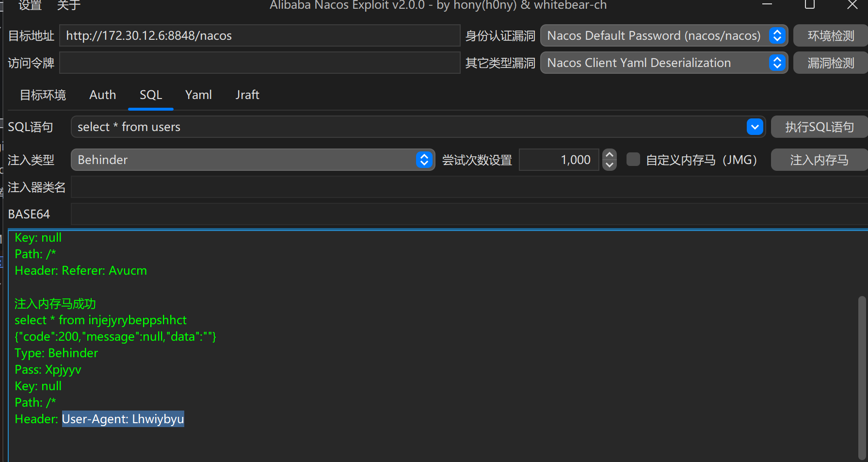
Task: Click the highlighted 'User-Agent: Lhwiybyu' text
Action: click(x=123, y=419)
